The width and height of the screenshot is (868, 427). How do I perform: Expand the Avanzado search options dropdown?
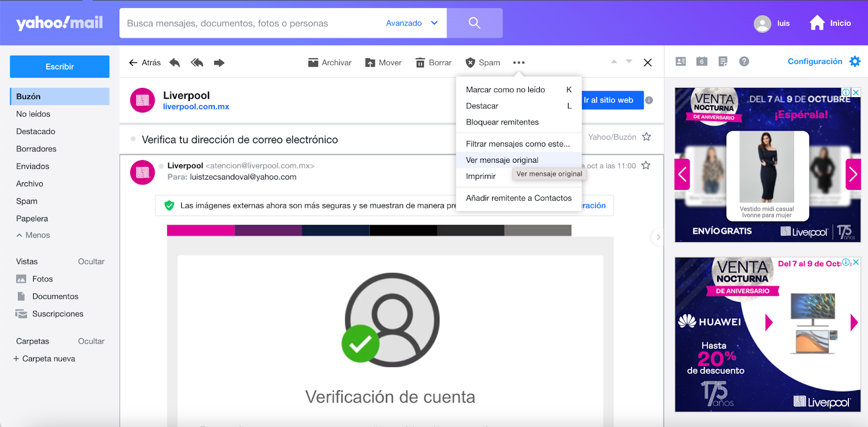(412, 23)
